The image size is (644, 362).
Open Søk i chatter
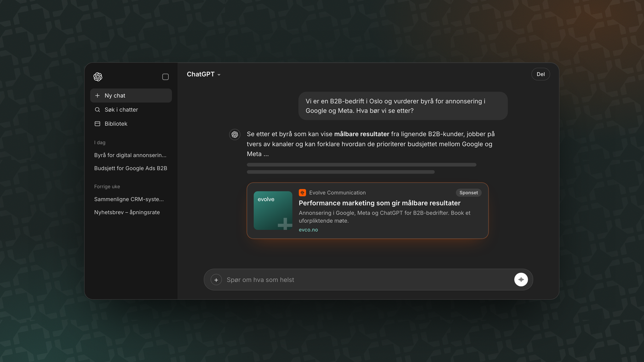point(131,110)
